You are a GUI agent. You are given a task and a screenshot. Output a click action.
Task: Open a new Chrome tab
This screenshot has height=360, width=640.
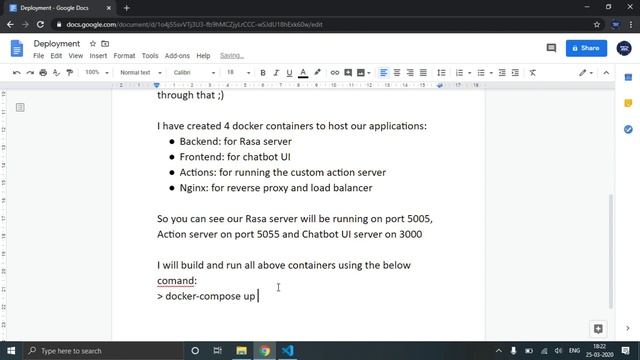pyautogui.click(x=127, y=8)
